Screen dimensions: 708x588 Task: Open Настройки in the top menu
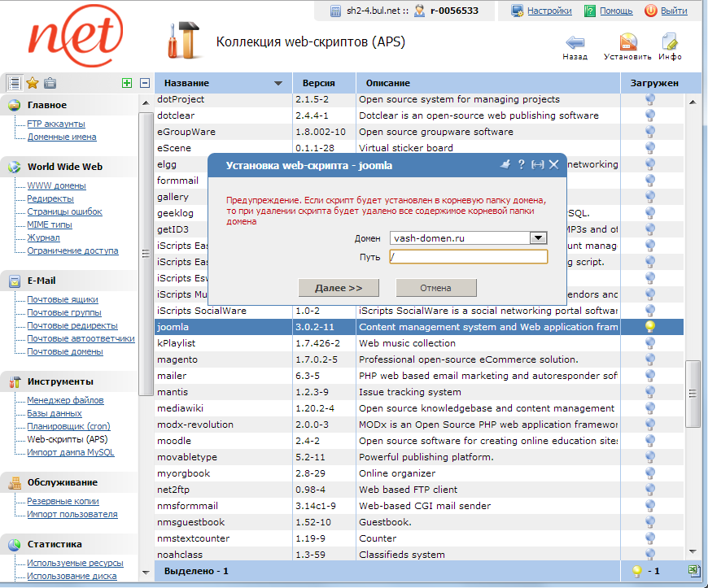pos(552,11)
